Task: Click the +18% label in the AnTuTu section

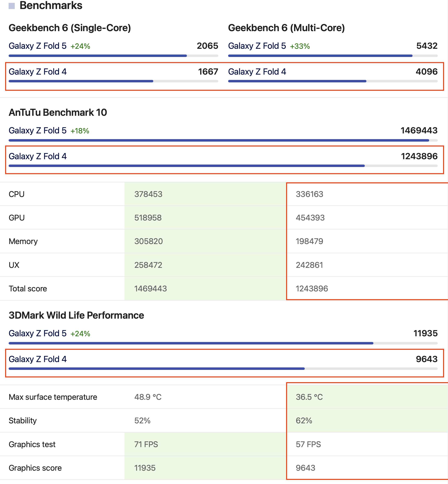Action: [80, 131]
